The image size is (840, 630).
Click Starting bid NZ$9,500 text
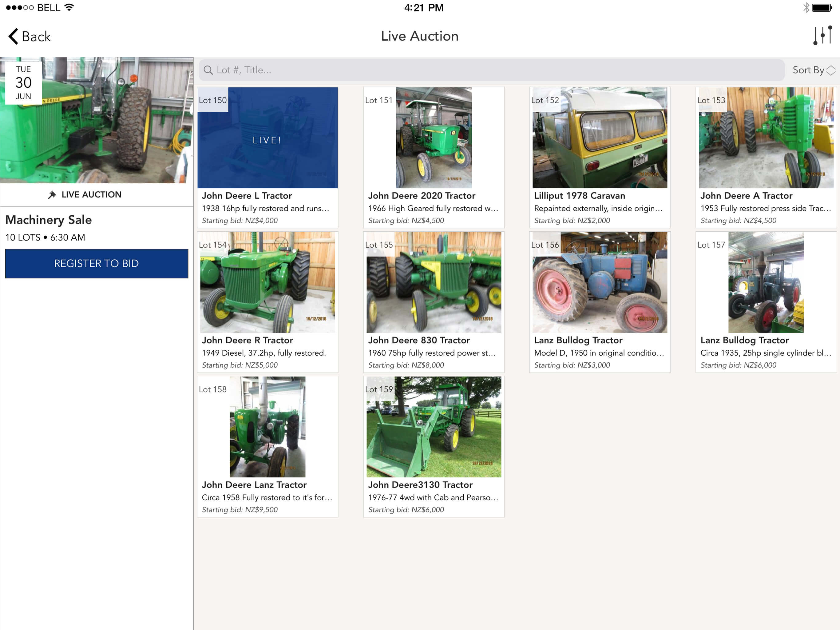240,509
